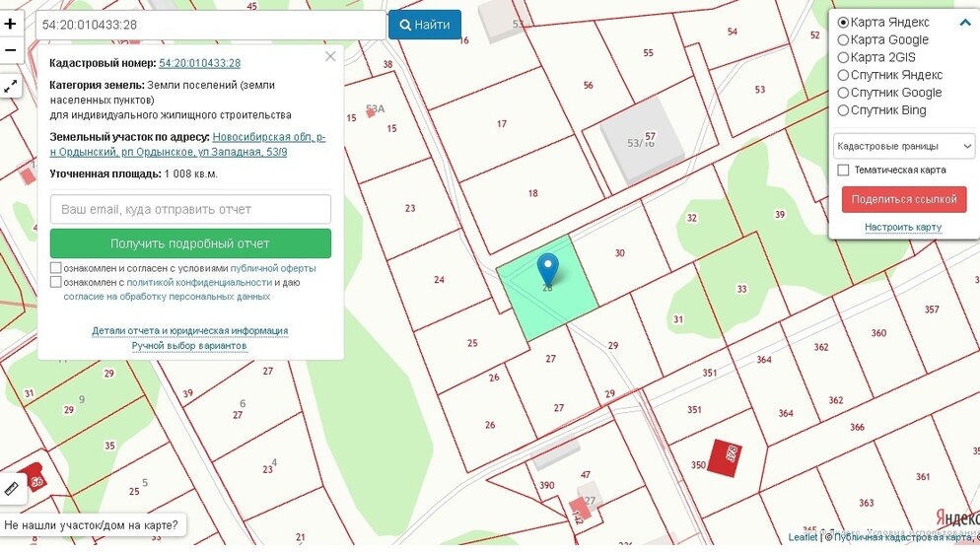Open Настроить карту link

pyautogui.click(x=903, y=227)
